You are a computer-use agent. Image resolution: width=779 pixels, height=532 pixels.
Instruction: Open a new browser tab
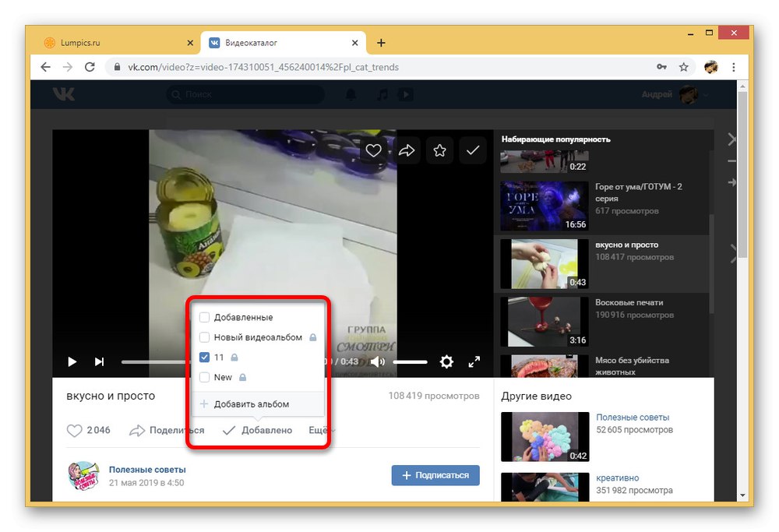point(381,43)
